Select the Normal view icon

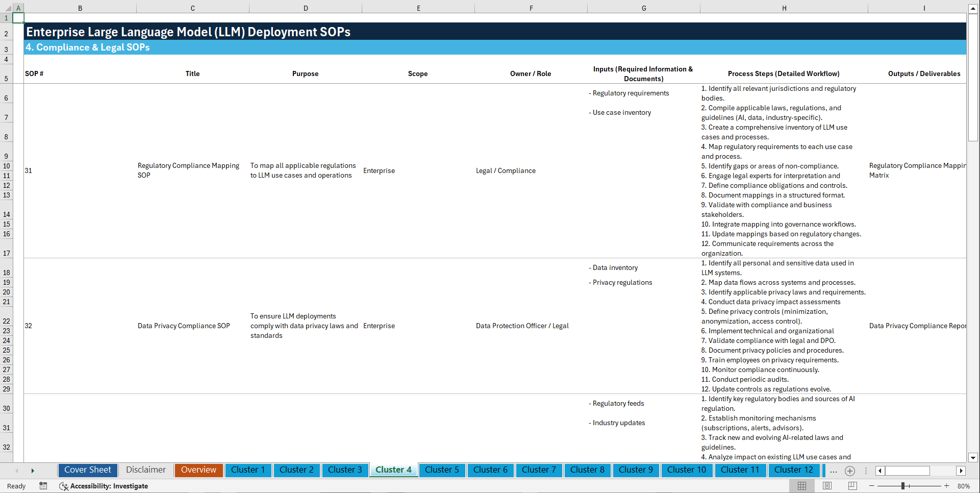tap(801, 486)
